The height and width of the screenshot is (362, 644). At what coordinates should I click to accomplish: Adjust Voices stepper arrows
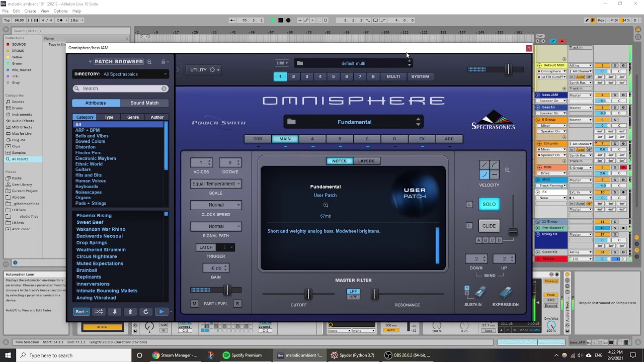tap(209, 162)
